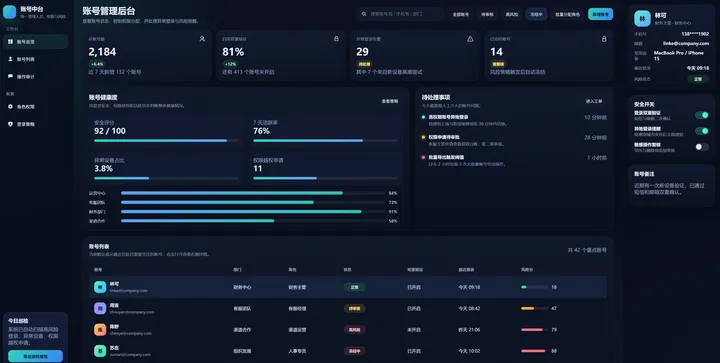Click the +6.4% badge on 2,184 card
Screen dimensions: 720x363
tap(97, 64)
